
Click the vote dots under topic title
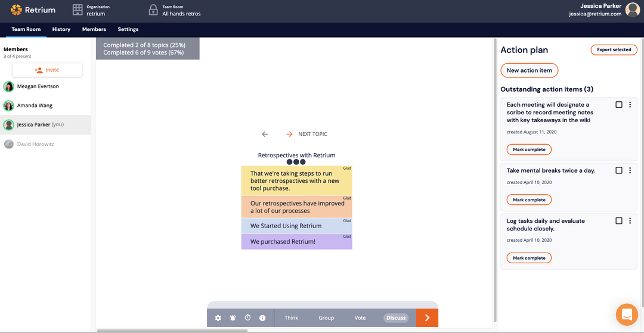(296, 161)
